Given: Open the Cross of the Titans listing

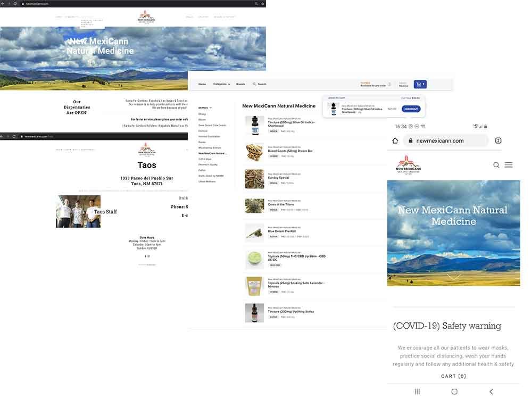Looking at the screenshot, I should point(281,204).
